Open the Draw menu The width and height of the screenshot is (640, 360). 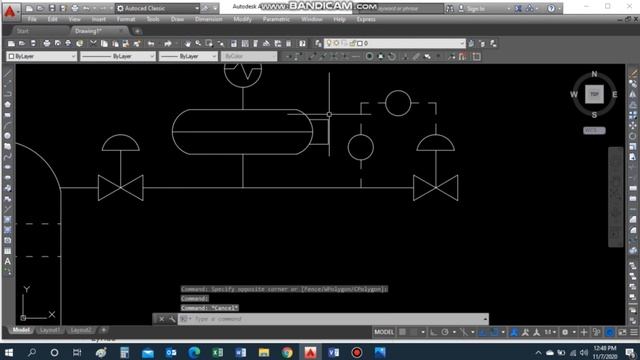(177, 19)
